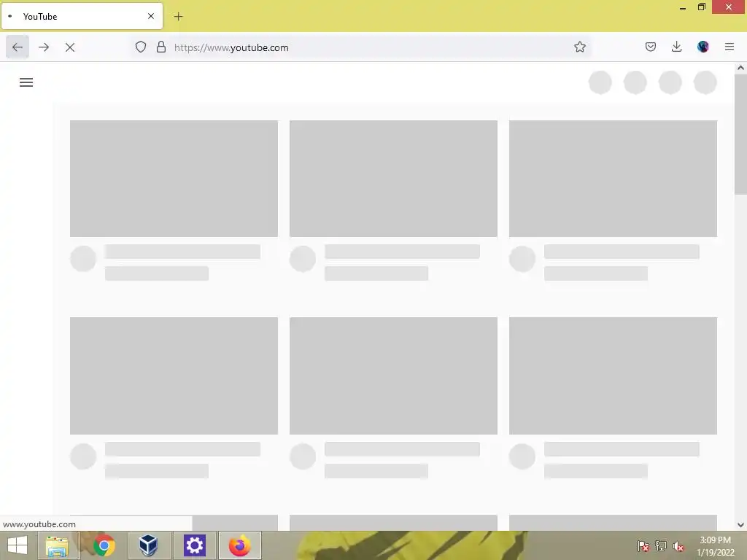Go back with the Firefox back arrow

click(18, 47)
